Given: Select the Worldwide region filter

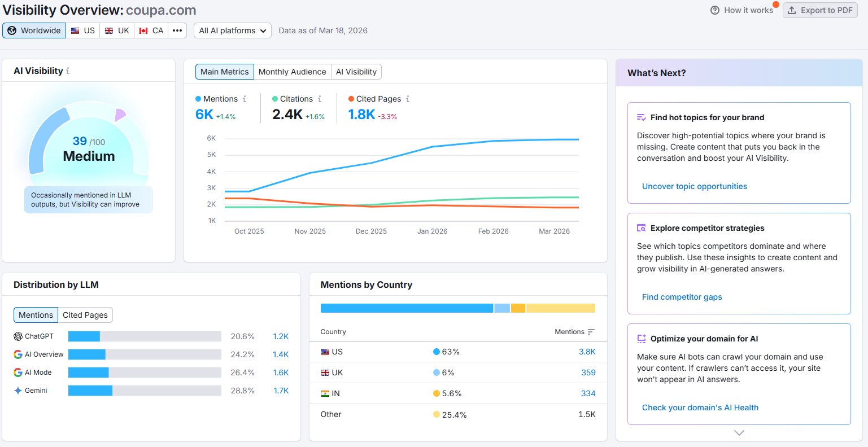Looking at the screenshot, I should pyautogui.click(x=34, y=30).
